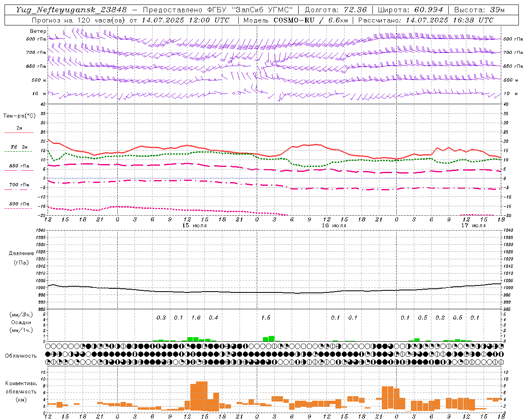Click the 'Ветер' wind panel label

coord(38,31)
